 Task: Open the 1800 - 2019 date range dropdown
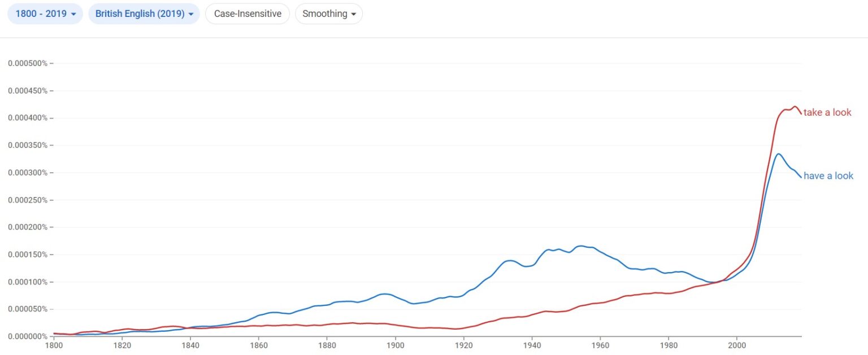click(x=45, y=14)
